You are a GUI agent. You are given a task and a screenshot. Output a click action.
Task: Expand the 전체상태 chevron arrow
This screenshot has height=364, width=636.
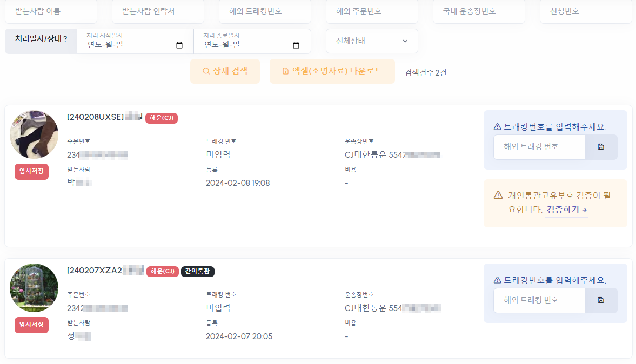point(405,41)
